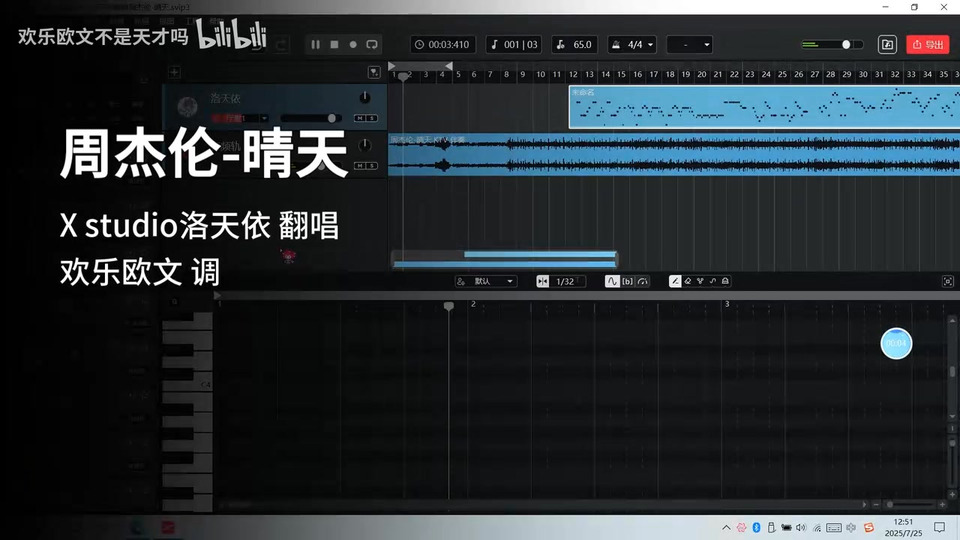Image resolution: width=960 pixels, height=540 pixels.
Task: Select the 未命名 vocal note clip
Action: click(764, 107)
